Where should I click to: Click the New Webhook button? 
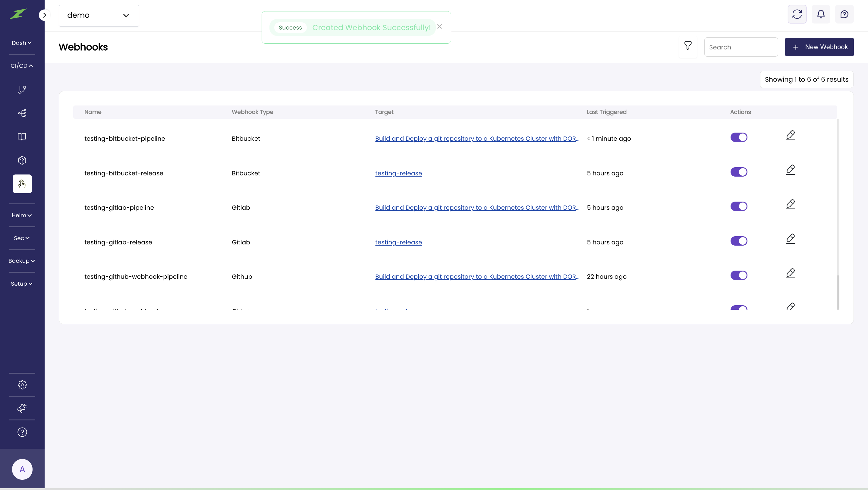pyautogui.click(x=819, y=47)
